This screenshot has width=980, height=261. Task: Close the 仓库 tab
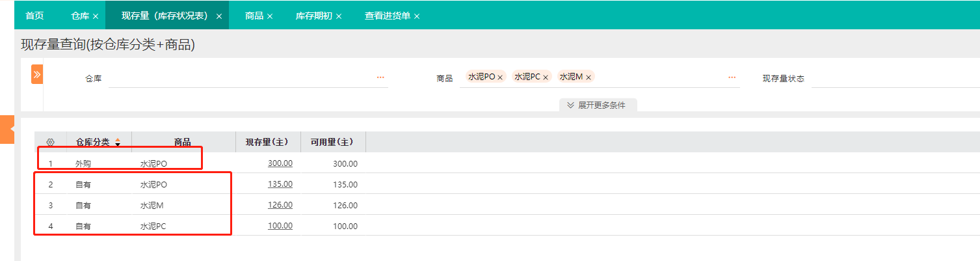point(96,16)
